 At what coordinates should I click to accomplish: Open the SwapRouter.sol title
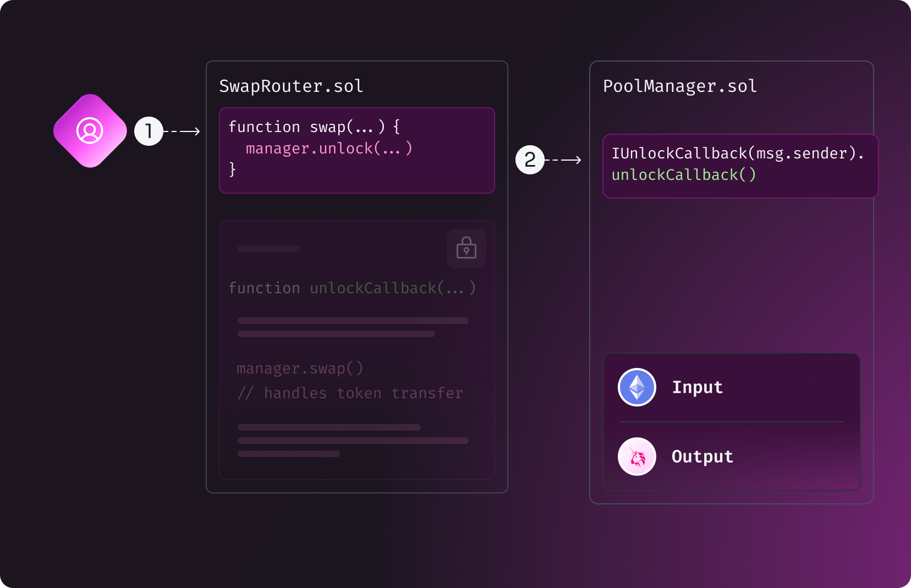point(291,86)
